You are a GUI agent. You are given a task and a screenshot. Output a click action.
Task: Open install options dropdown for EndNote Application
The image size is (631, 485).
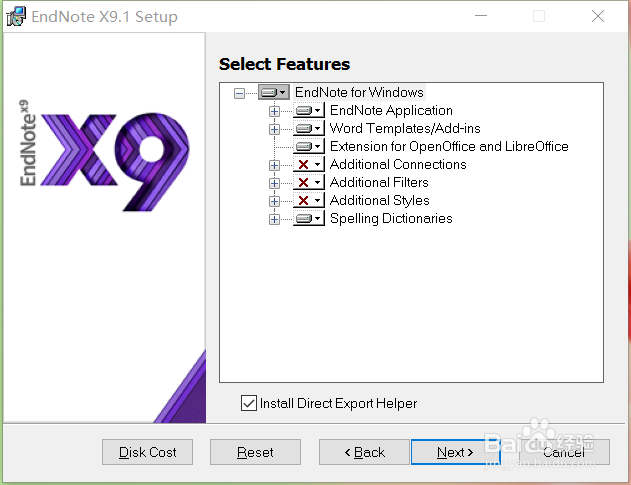click(x=309, y=110)
